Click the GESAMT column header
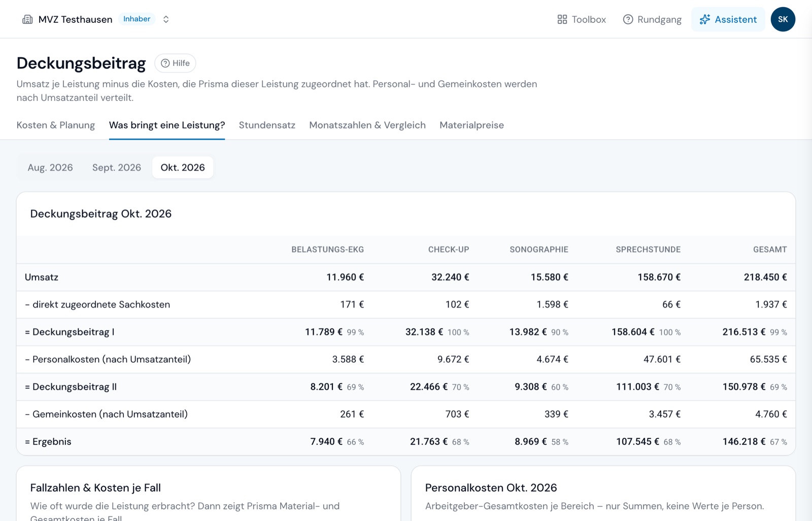 click(770, 250)
